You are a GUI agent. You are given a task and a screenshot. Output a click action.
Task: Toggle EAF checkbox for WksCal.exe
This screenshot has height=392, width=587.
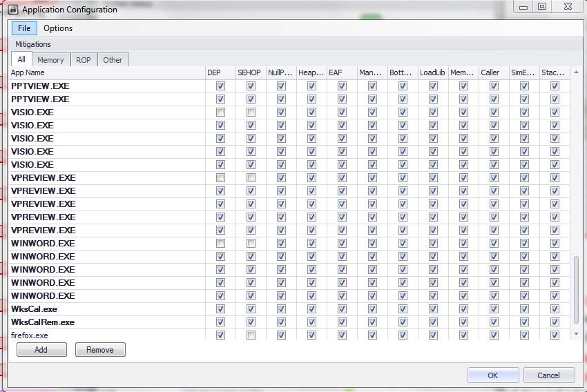click(x=342, y=309)
